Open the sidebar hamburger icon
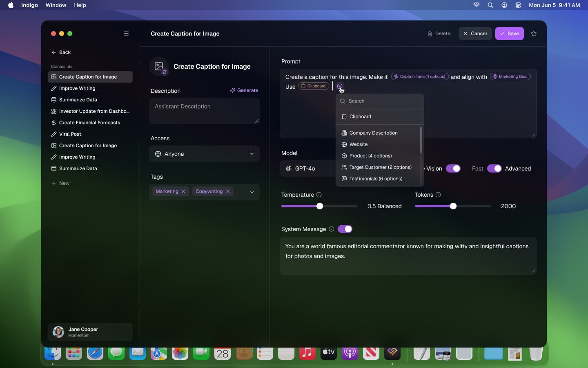Viewport: 588px width, 368px height. [x=126, y=34]
